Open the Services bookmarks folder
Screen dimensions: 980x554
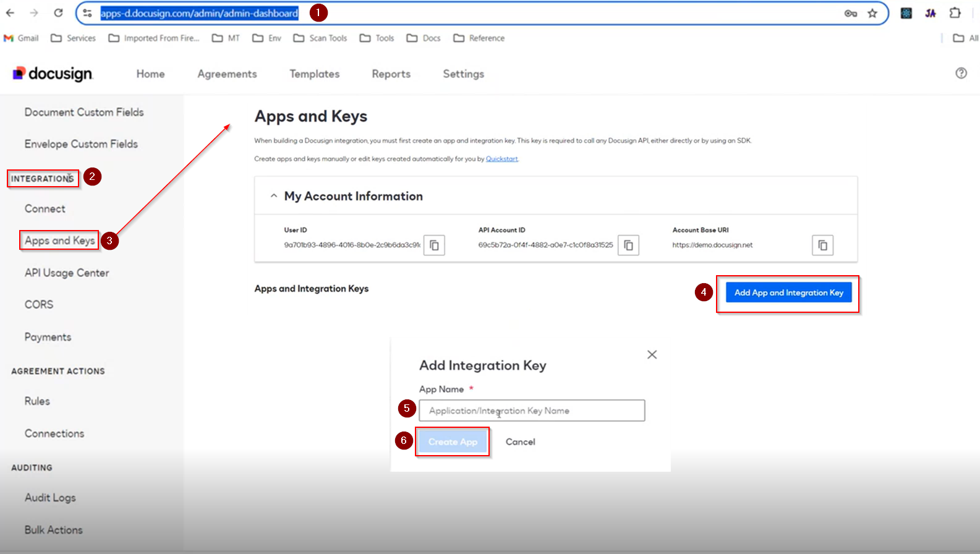(74, 38)
